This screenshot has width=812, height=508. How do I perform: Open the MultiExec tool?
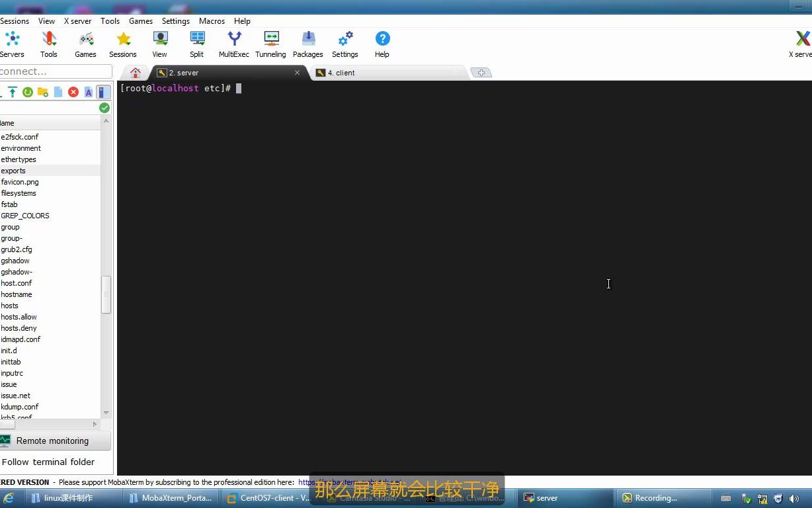pyautogui.click(x=233, y=38)
